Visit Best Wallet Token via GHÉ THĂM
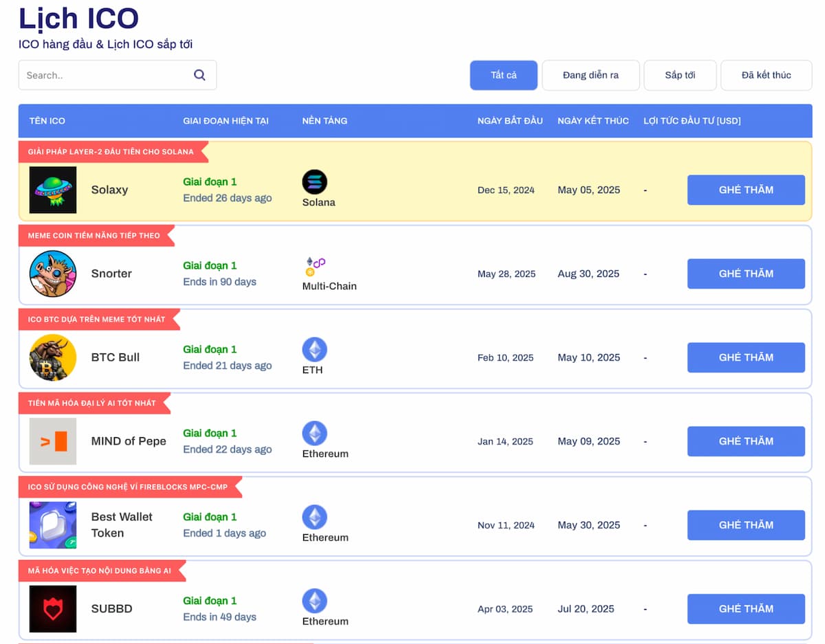 click(x=746, y=525)
